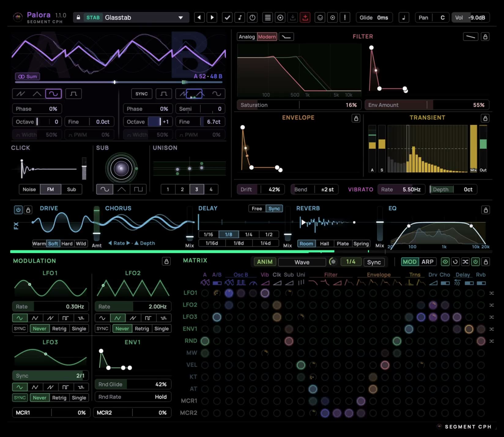Go to the next preset
This screenshot has height=437, width=504.
[x=212, y=17]
